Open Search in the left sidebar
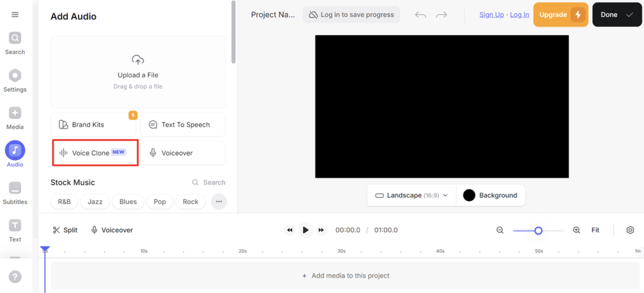The height and width of the screenshot is (293, 644). click(x=15, y=44)
